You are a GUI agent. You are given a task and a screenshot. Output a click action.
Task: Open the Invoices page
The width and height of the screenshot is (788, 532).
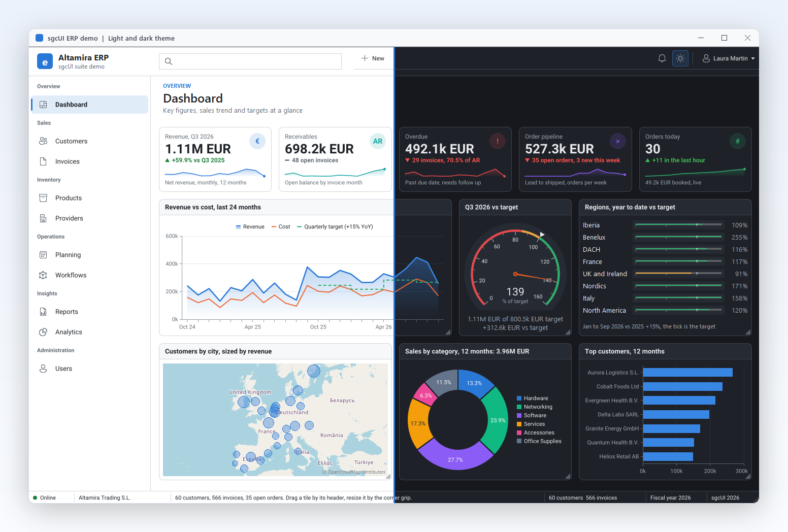coord(90,161)
